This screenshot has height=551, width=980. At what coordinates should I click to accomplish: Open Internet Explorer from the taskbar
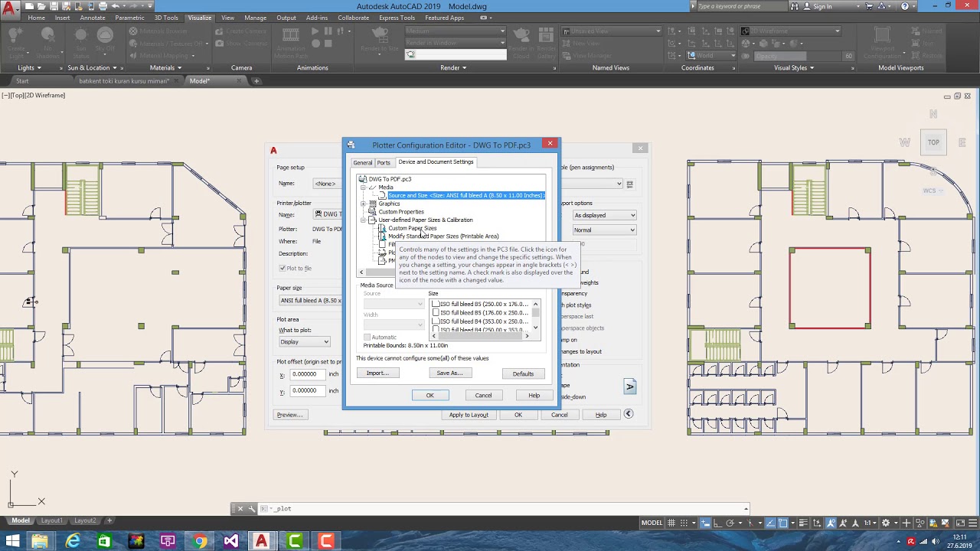[x=73, y=541]
